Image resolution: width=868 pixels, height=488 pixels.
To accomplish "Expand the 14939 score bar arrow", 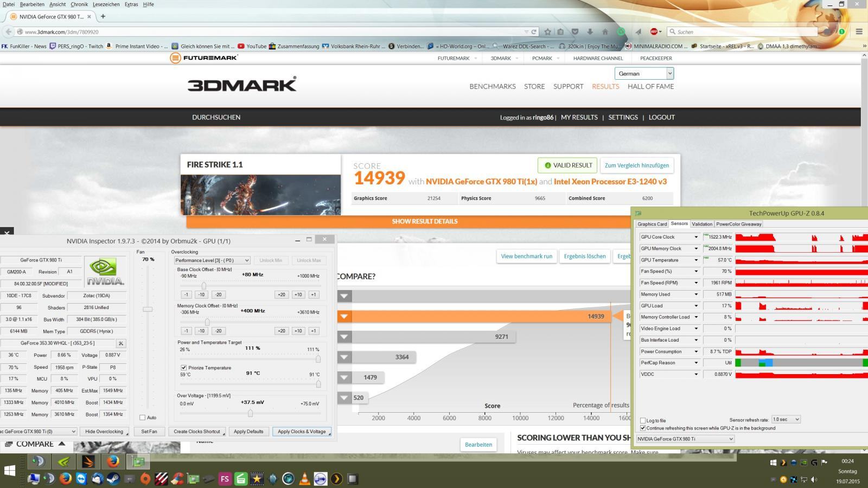I will [x=344, y=317].
